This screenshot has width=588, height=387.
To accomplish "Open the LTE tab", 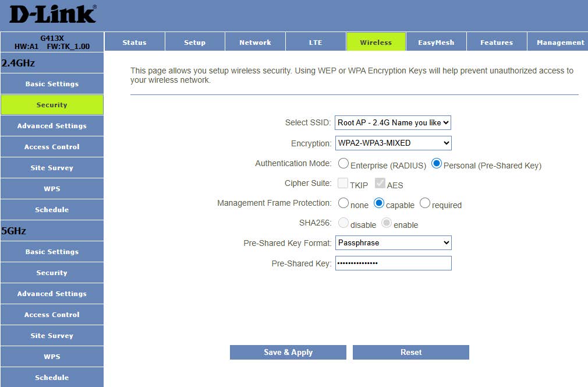I will [x=315, y=43].
